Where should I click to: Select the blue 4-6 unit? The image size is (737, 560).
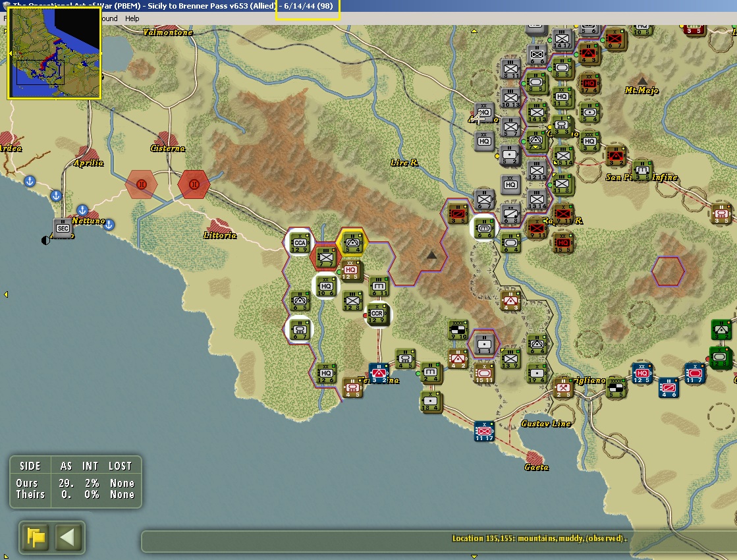(669, 389)
